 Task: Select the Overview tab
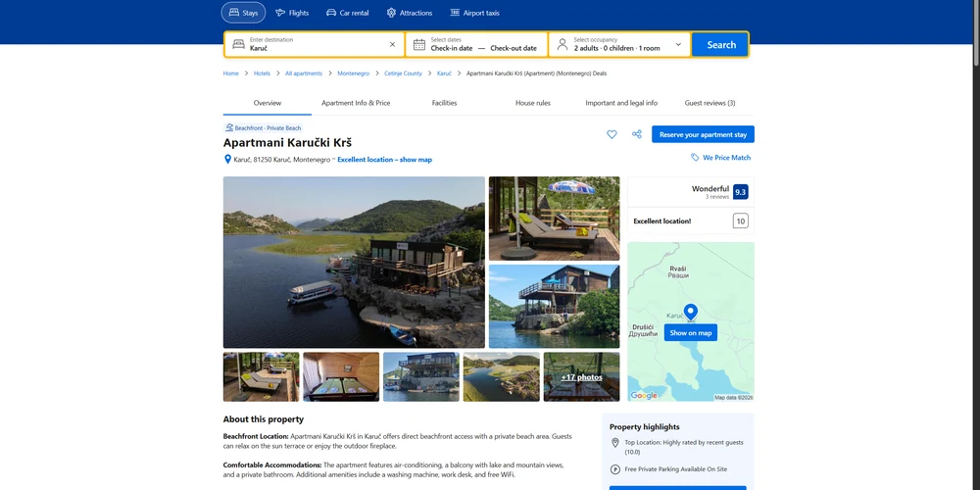(267, 103)
